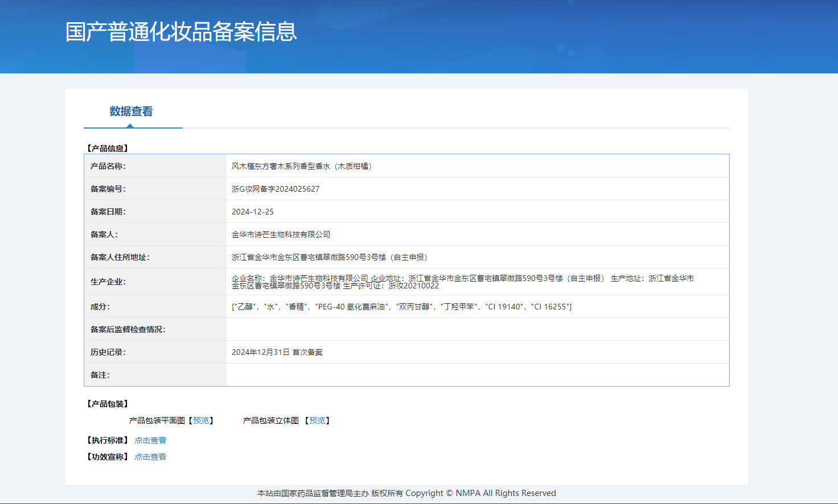Open 点击查看 link for 执行标准
Screen dimensions: 838x504
pos(150,440)
